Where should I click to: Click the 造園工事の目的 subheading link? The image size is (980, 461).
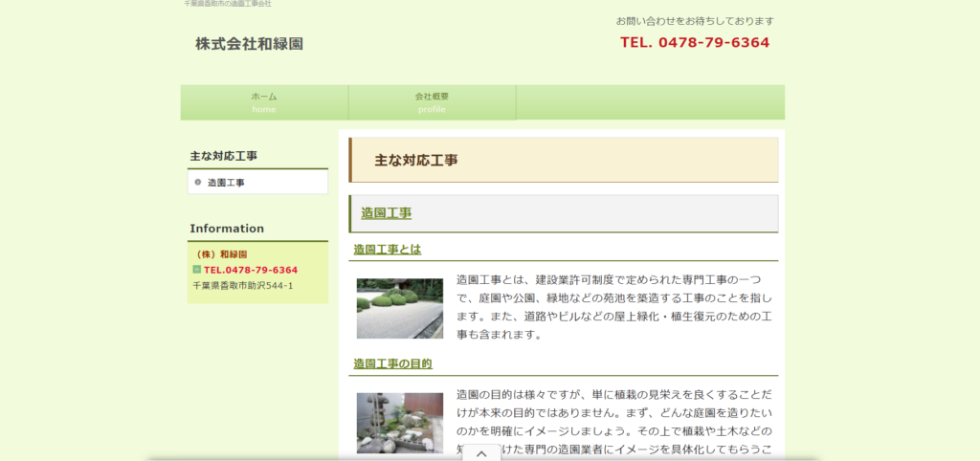point(392,363)
